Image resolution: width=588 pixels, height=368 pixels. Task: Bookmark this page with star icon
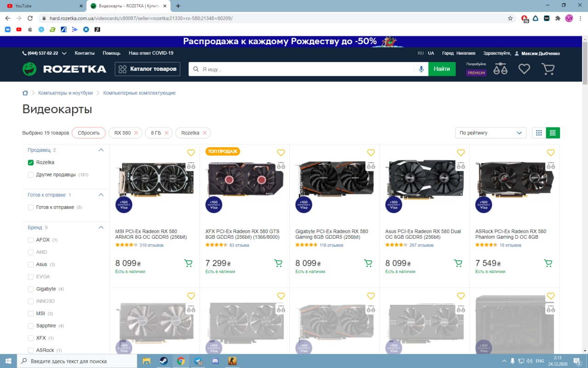[510, 18]
